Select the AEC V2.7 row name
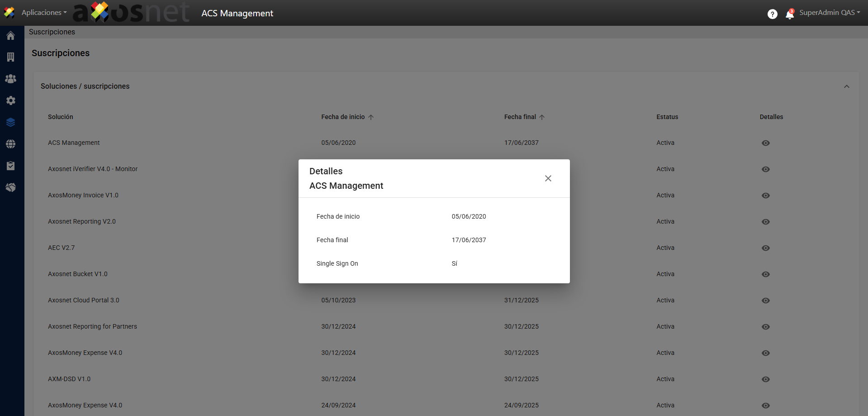This screenshot has width=868, height=416. point(62,248)
